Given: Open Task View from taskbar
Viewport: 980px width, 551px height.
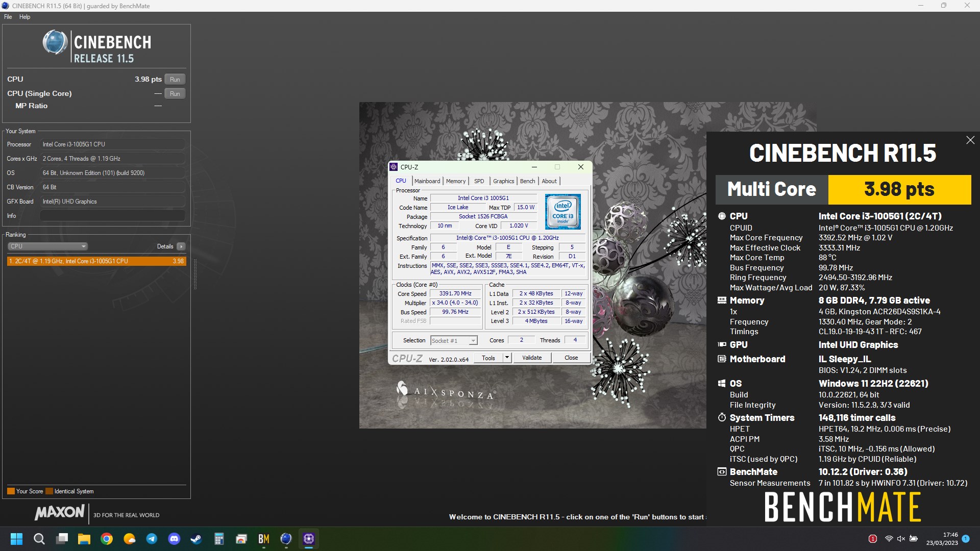Looking at the screenshot, I should click(62, 539).
